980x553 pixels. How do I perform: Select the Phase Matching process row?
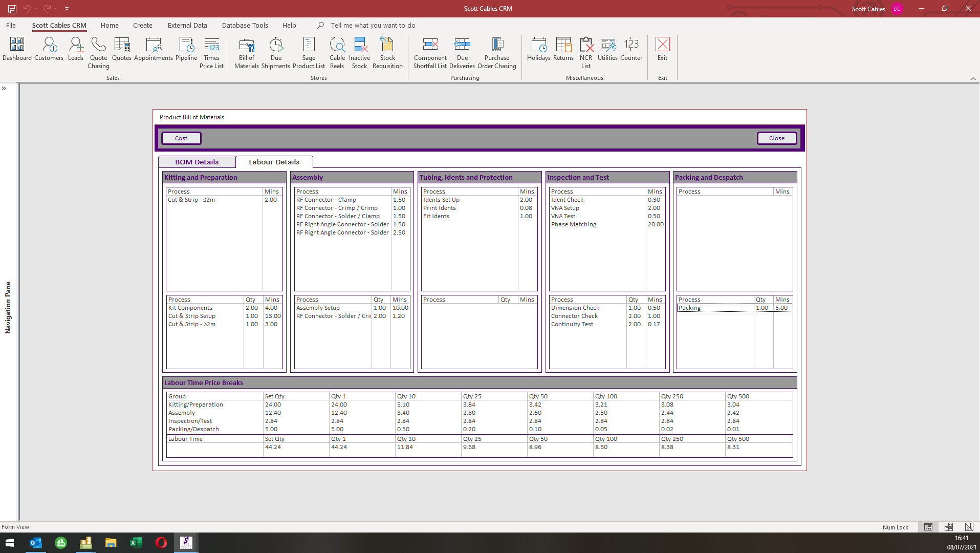click(x=607, y=224)
